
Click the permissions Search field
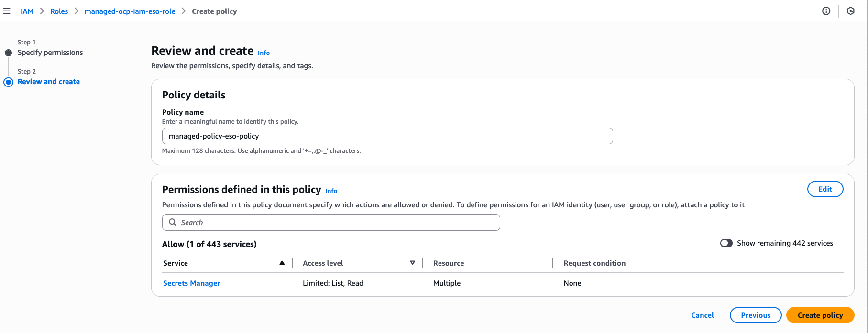coord(335,223)
